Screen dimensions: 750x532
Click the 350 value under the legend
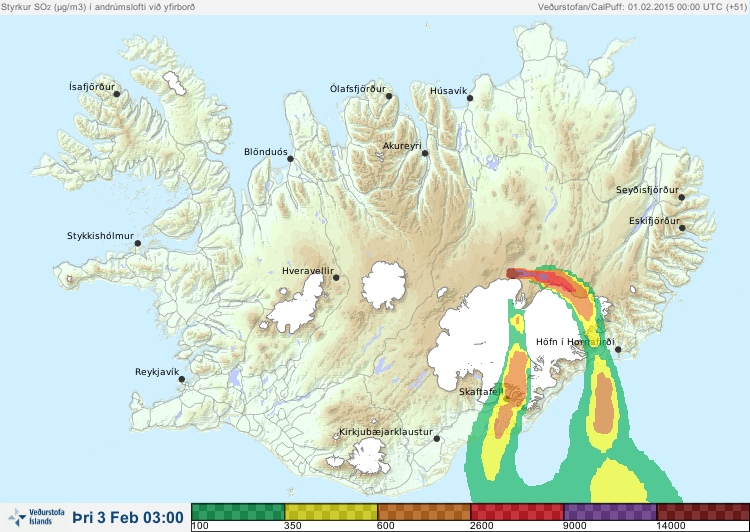(293, 526)
